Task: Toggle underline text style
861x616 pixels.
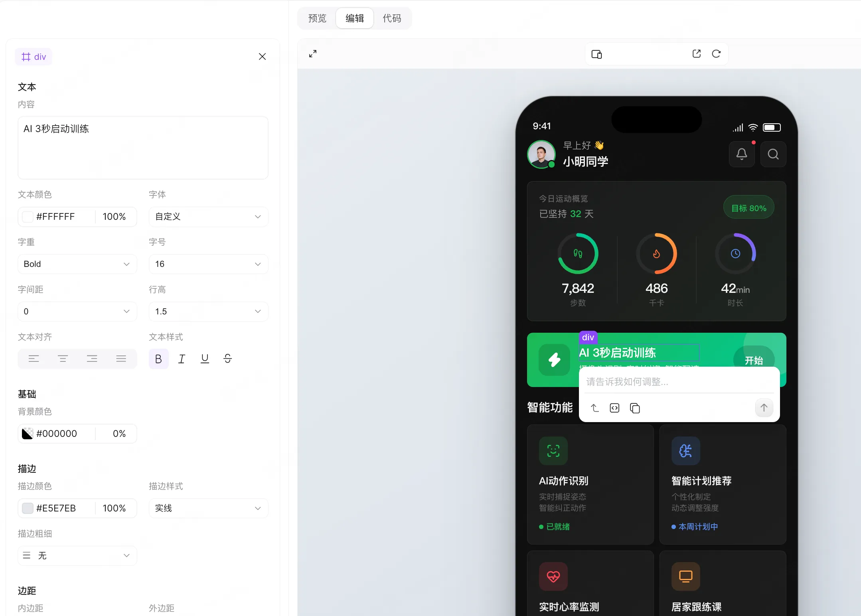Action: (205, 359)
